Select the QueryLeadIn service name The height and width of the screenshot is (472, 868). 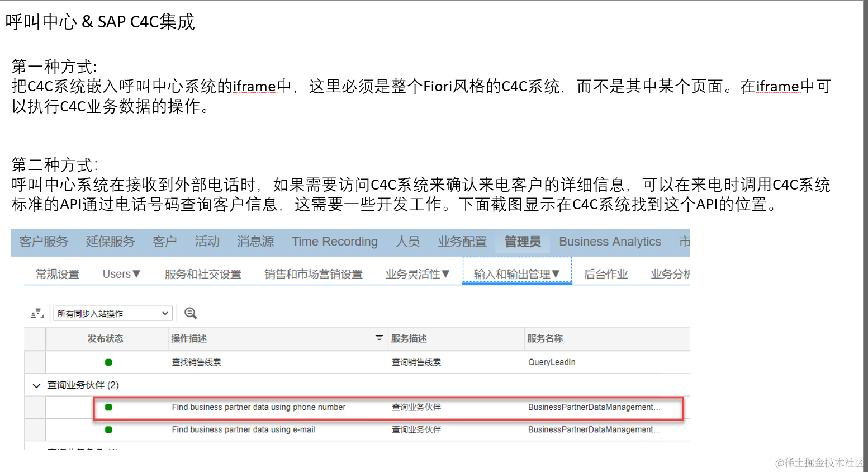tap(552, 362)
